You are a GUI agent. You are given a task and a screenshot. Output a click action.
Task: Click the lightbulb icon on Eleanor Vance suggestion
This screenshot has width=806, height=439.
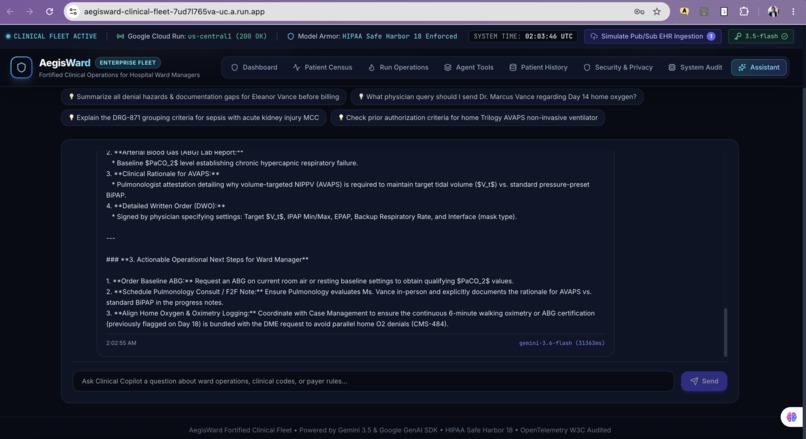(71, 97)
